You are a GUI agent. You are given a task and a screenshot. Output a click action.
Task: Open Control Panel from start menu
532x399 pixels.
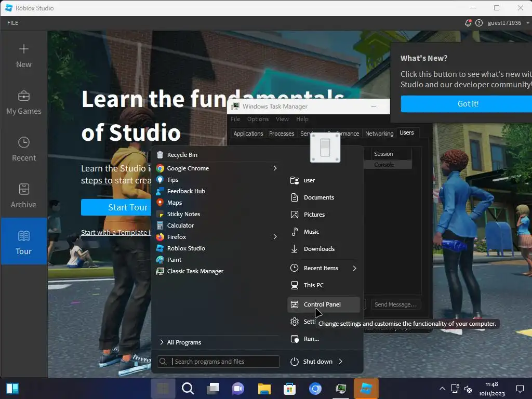(324, 304)
